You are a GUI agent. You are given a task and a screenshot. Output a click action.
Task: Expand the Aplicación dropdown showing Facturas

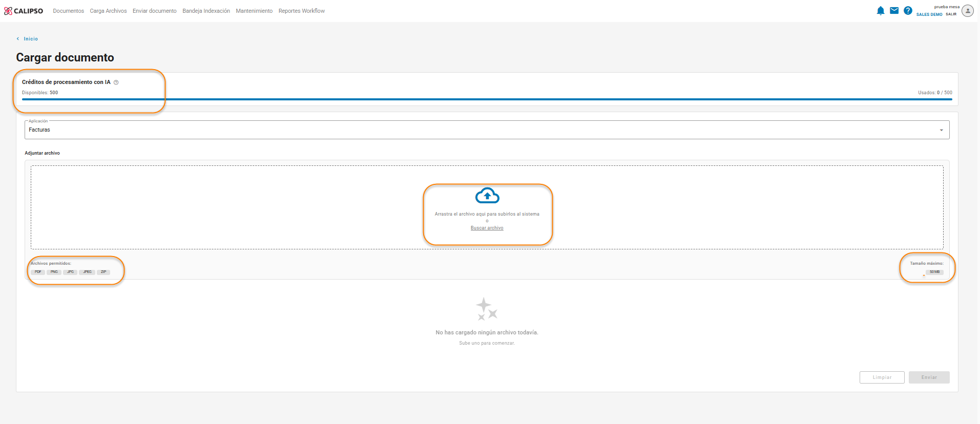point(487,130)
